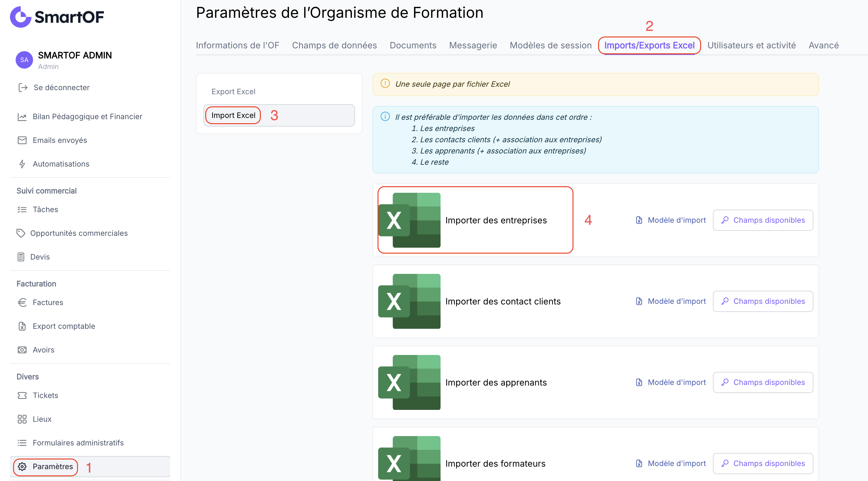Click the Avoirs banknote icon
Screen dimensions: 868x481
pyautogui.click(x=22, y=350)
